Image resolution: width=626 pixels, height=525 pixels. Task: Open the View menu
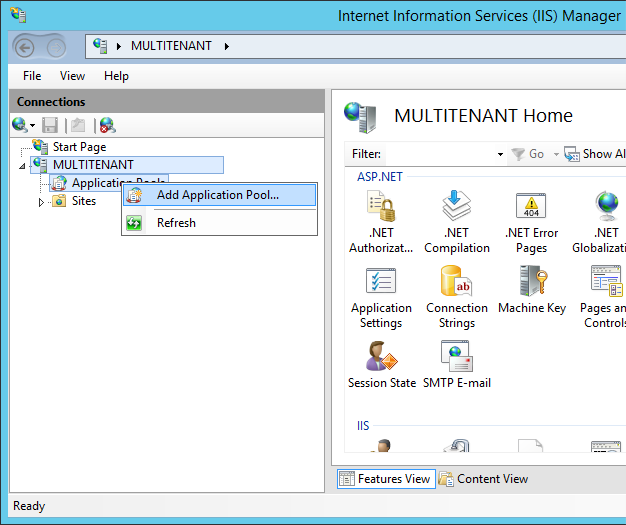coord(72,76)
